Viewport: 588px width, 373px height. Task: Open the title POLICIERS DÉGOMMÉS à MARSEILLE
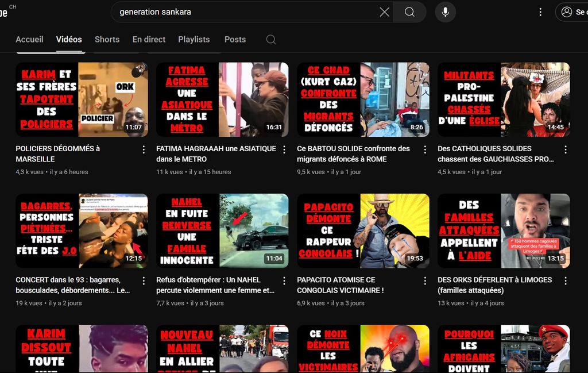pos(58,154)
